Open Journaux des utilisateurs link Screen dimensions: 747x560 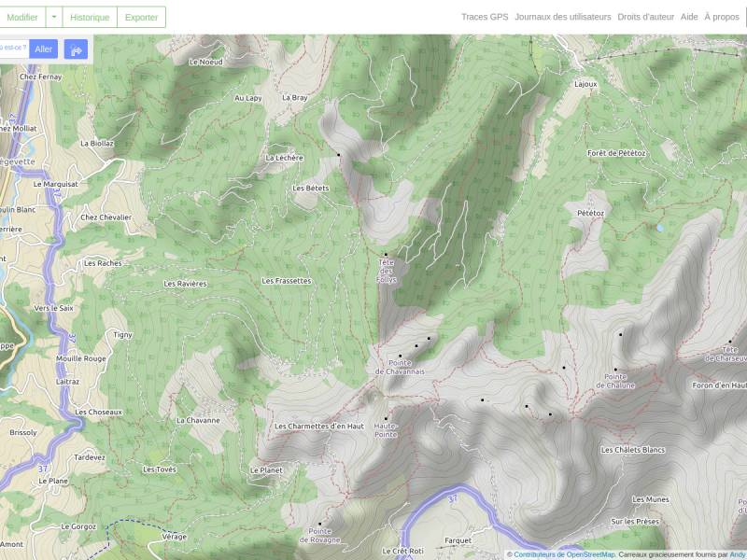[x=563, y=17]
